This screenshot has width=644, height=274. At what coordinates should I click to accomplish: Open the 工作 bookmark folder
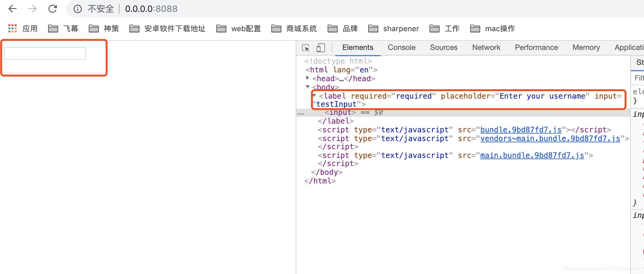[445, 29]
